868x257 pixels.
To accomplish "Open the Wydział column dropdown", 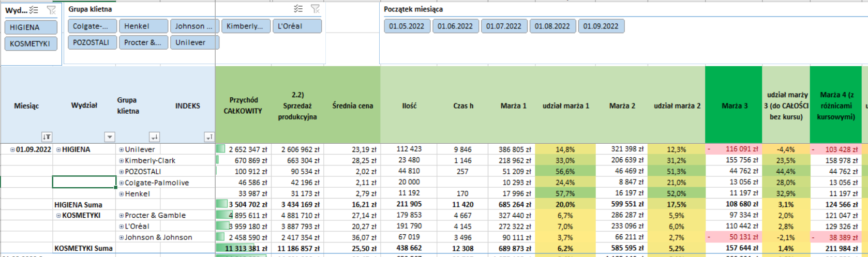I will [x=109, y=137].
